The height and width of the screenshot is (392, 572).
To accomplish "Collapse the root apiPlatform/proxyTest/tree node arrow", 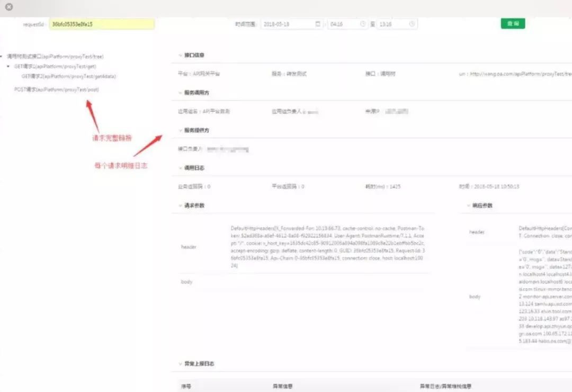I will (2, 57).
